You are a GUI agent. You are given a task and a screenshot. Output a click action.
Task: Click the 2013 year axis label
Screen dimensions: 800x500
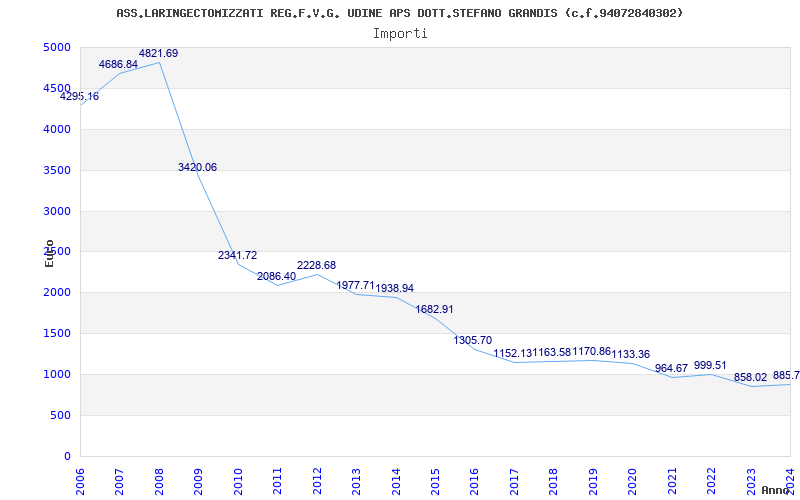356,482
